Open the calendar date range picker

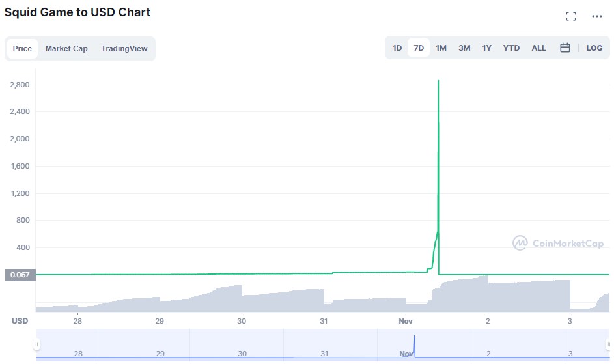coord(565,48)
